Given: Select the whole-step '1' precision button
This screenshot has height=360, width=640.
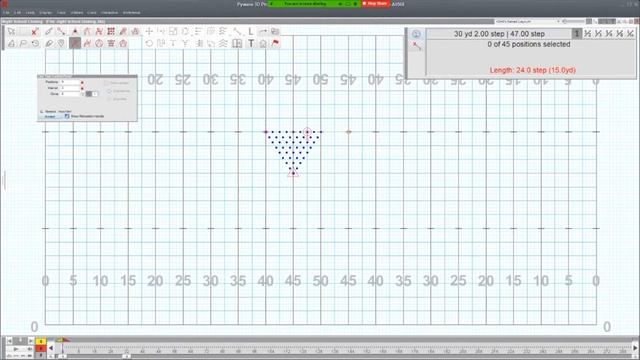Looking at the screenshot, I should 576,34.
